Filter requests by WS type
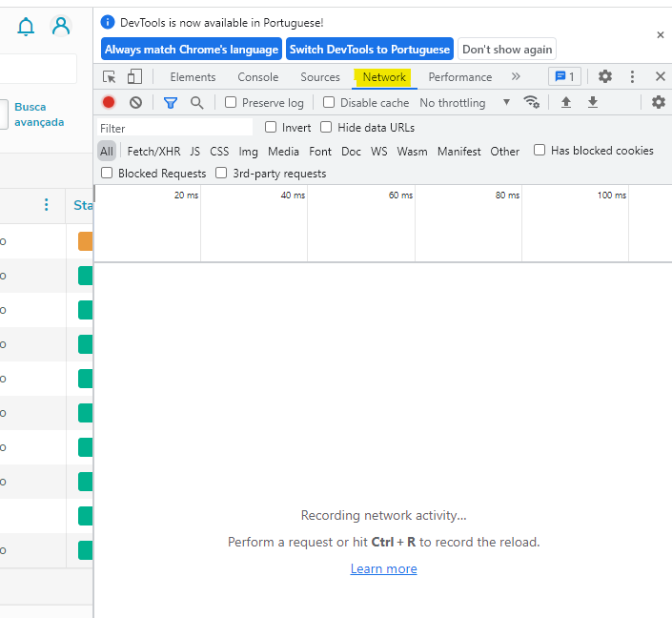672x618 pixels. [378, 152]
